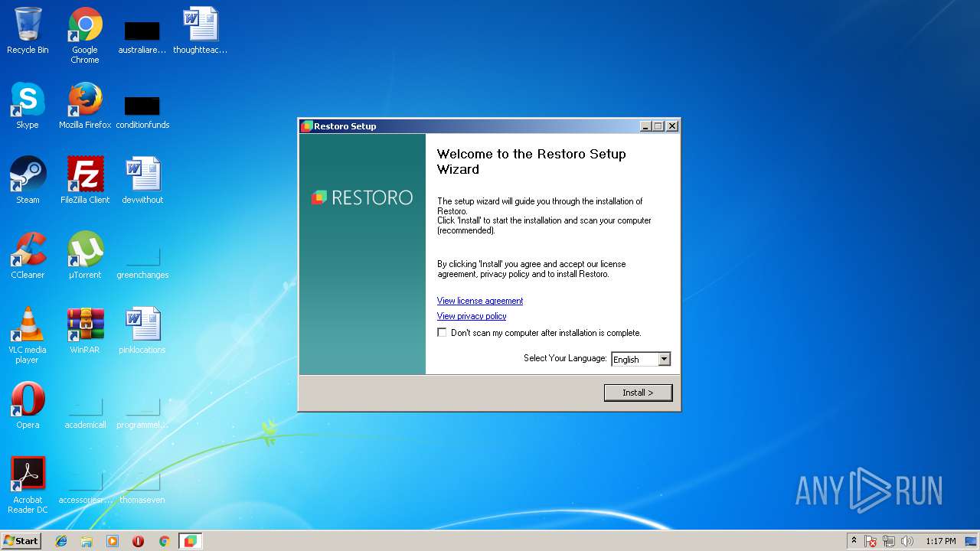
Task: Click the Opera icon in the taskbar
Action: [139, 541]
